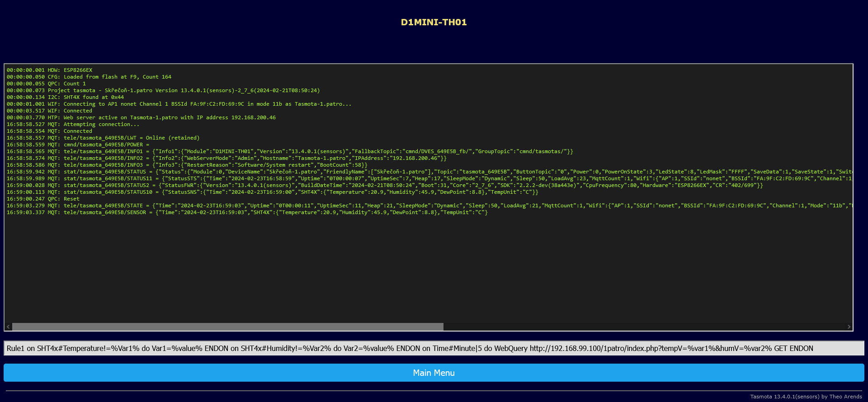Click the HDW: ESP8266EX log line

click(50, 70)
